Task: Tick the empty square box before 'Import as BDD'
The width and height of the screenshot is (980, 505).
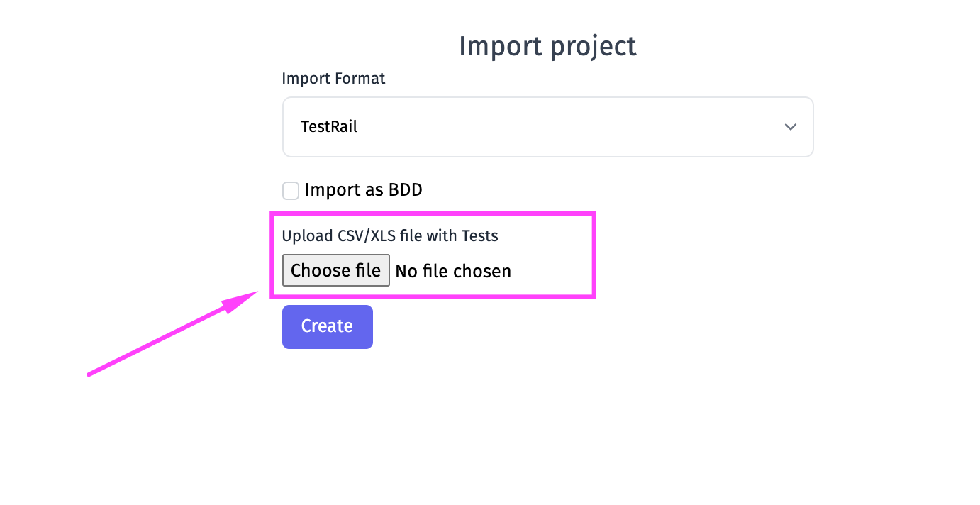Action: [291, 191]
